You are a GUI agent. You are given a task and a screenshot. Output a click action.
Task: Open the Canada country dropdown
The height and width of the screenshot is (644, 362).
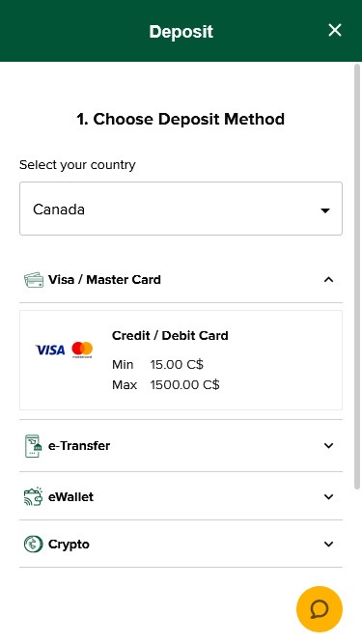pos(181,209)
